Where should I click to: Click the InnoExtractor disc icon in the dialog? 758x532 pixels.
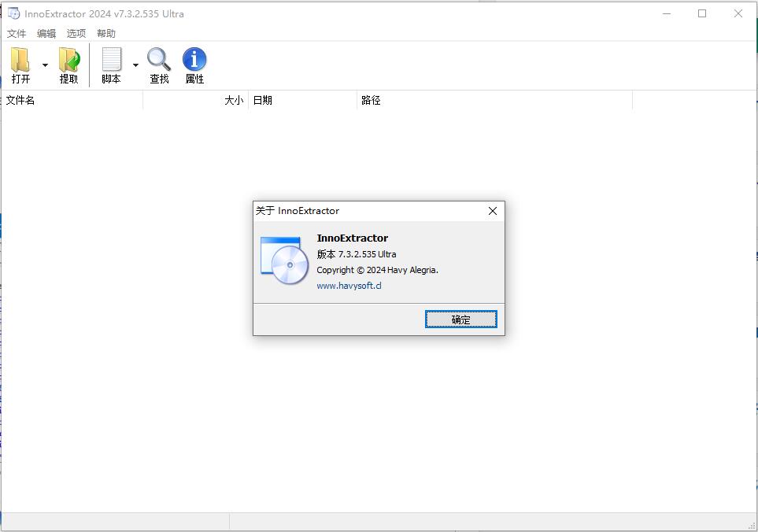coord(285,260)
